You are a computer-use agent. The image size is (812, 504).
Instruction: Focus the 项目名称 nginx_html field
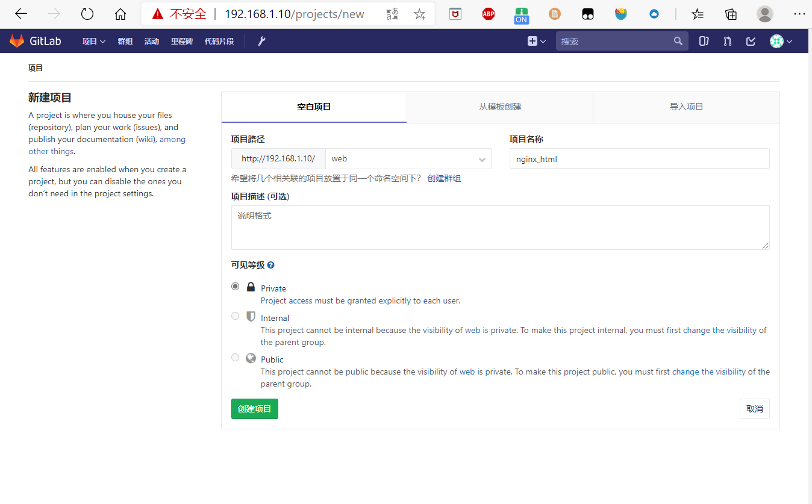[640, 158]
